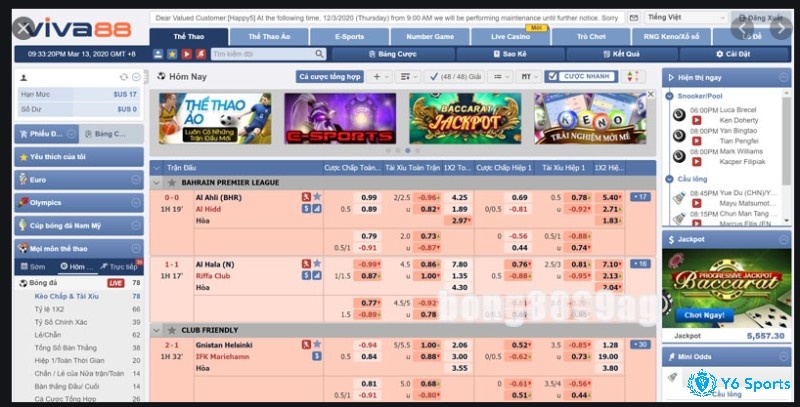This screenshot has height=407, width=800.
Task: Click the star next to Bahrain Premier League
Action: [x=172, y=183]
